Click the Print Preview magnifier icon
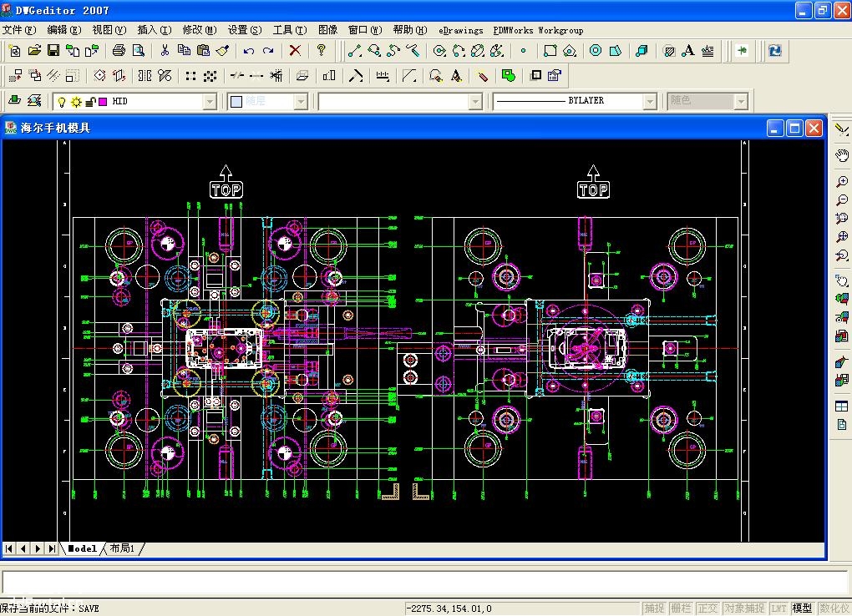This screenshot has width=852, height=616. pos(139,51)
